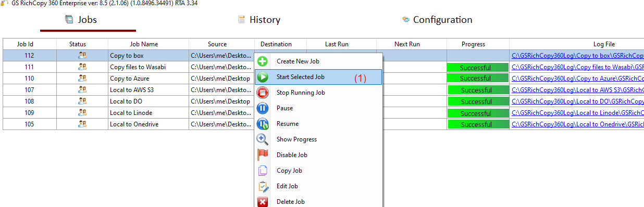This screenshot has height=207, width=644.
Task: Choose Copy Job menu entry
Action: pyautogui.click(x=318, y=171)
